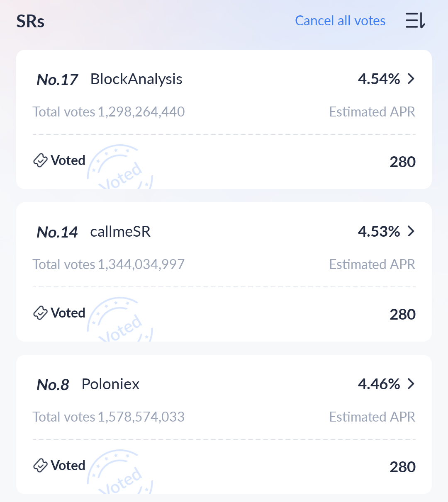448x502 pixels.
Task: Click the SRs section heading
Action: click(x=30, y=22)
